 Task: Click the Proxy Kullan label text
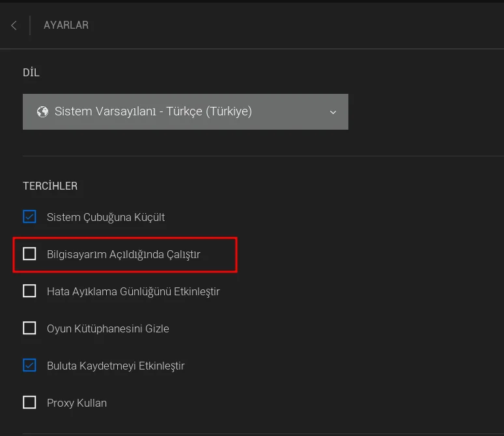(76, 403)
